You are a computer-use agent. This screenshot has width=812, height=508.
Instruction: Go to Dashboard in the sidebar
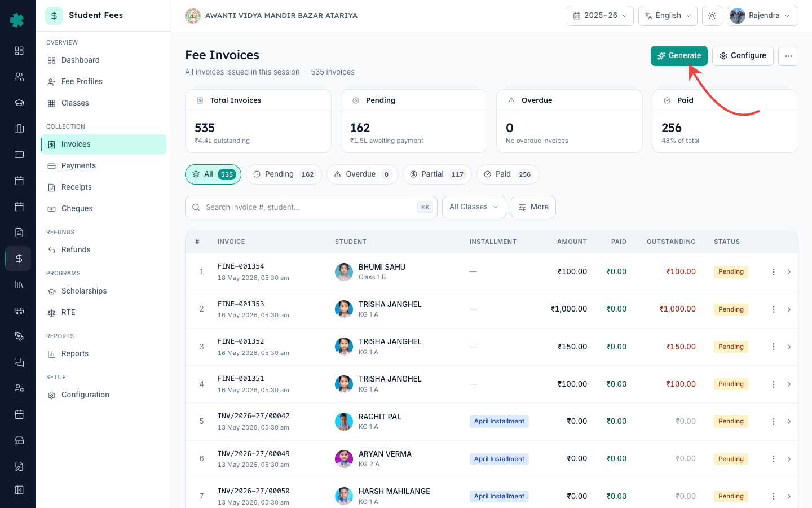click(103, 60)
